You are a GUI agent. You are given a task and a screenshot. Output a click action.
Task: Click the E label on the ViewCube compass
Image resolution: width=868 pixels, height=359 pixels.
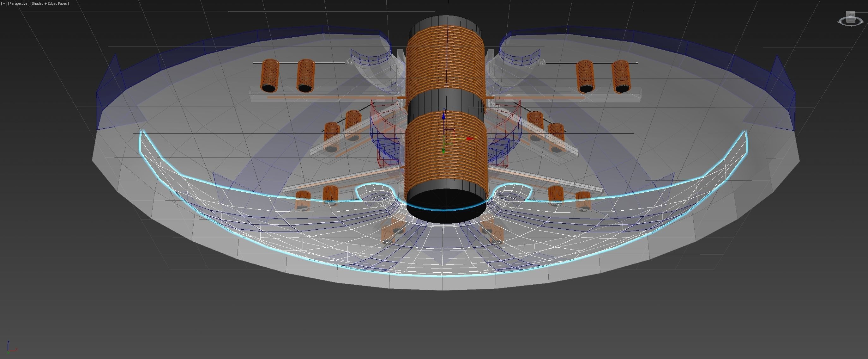[x=863, y=22]
